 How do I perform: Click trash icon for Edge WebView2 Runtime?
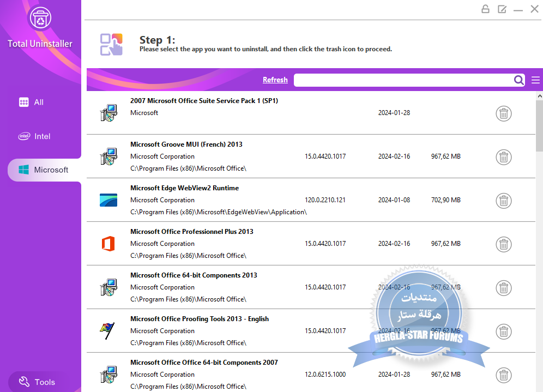click(x=504, y=201)
